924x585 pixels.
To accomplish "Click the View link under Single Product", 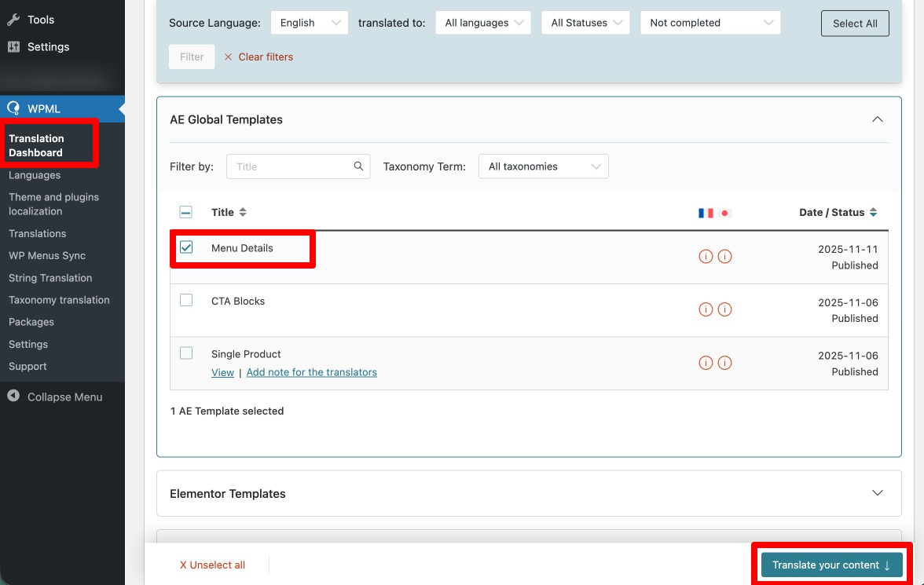I will click(x=222, y=372).
